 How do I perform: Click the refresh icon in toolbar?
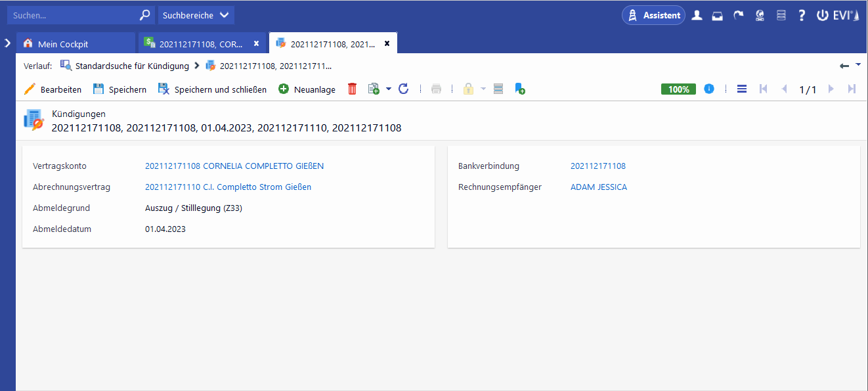pos(404,89)
